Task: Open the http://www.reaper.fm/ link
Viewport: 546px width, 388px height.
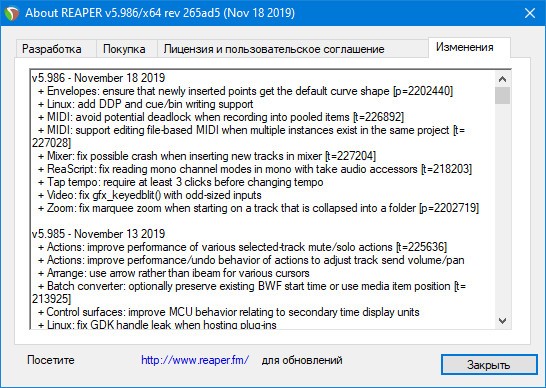Action: pyautogui.click(x=195, y=360)
